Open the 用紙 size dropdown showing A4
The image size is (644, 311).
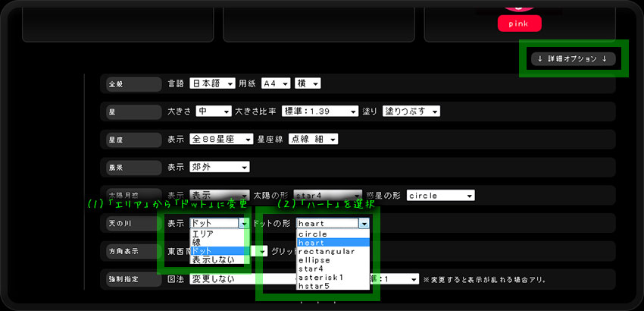(x=276, y=83)
